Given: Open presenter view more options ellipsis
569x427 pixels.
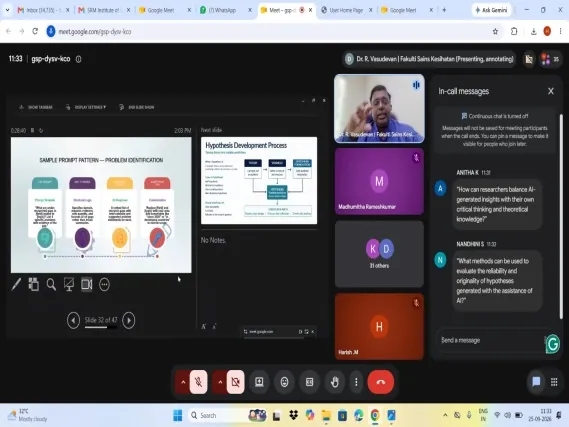Looking at the screenshot, I should click(105, 284).
